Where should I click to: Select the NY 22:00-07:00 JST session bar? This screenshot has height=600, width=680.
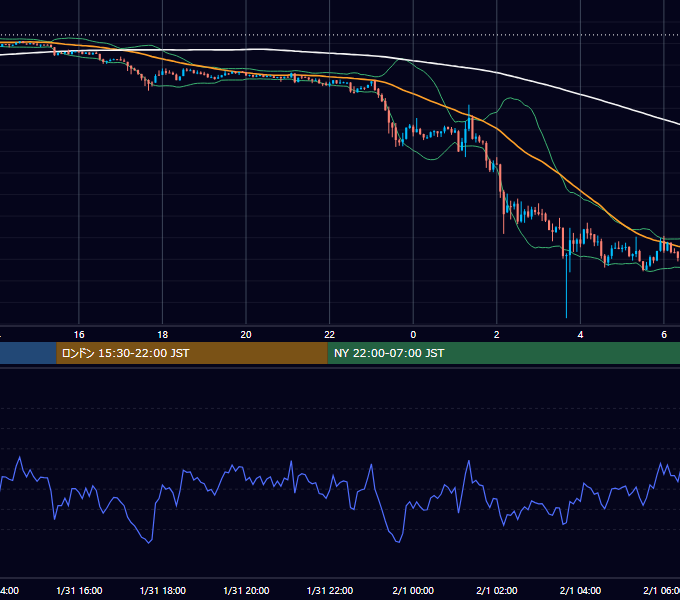point(503,353)
